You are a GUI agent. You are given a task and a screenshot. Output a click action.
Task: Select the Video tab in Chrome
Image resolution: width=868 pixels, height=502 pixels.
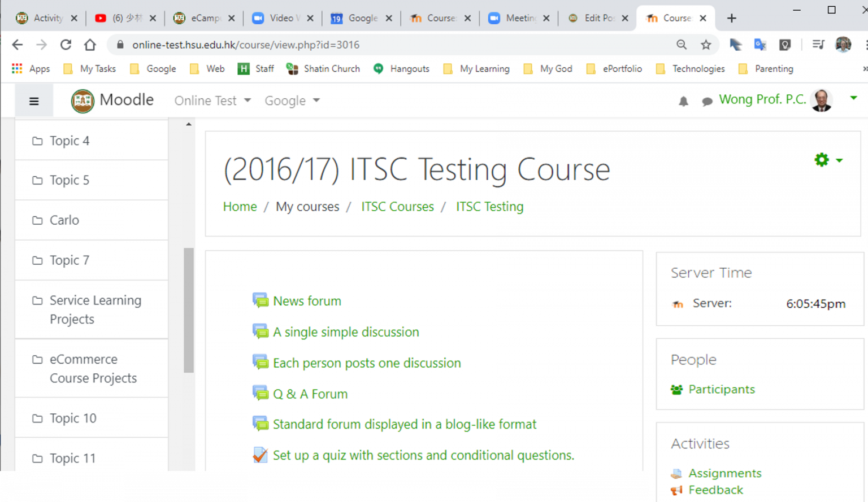point(281,18)
